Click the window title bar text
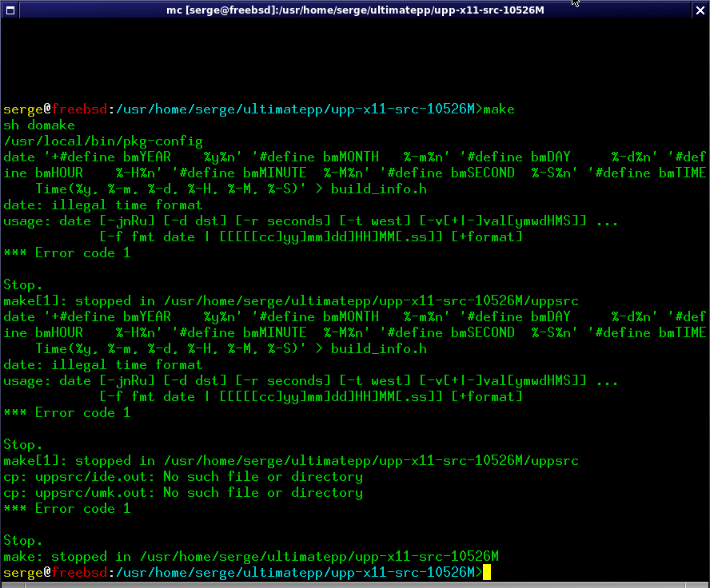This screenshot has height=588, width=710. pyautogui.click(x=355, y=9)
